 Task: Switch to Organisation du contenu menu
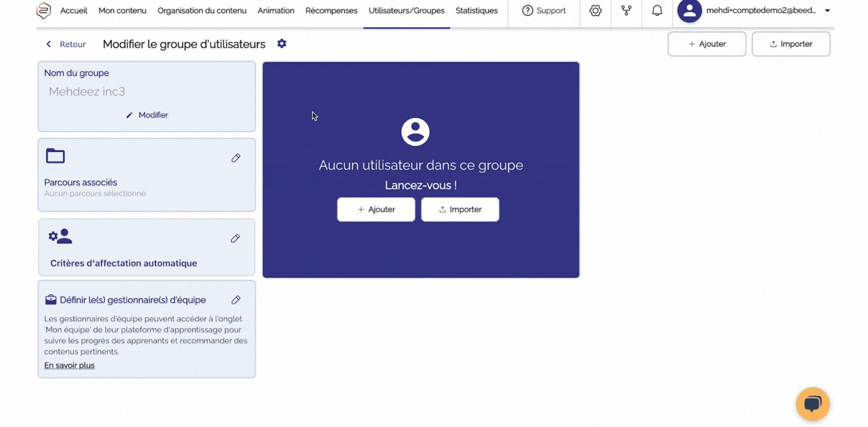coord(202,11)
